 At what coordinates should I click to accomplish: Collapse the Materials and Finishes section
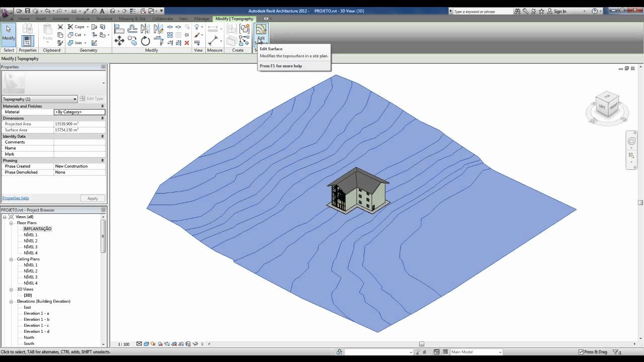point(103,106)
